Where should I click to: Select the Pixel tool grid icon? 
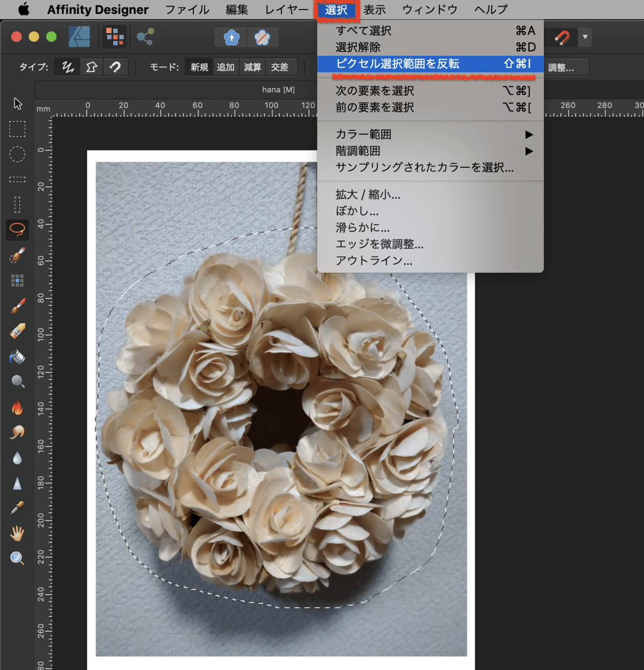tap(17, 281)
